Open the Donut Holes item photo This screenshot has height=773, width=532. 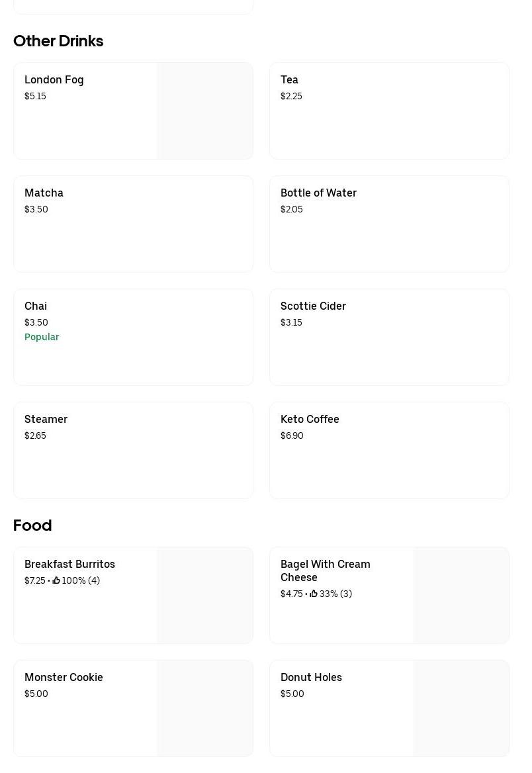pos(461,708)
